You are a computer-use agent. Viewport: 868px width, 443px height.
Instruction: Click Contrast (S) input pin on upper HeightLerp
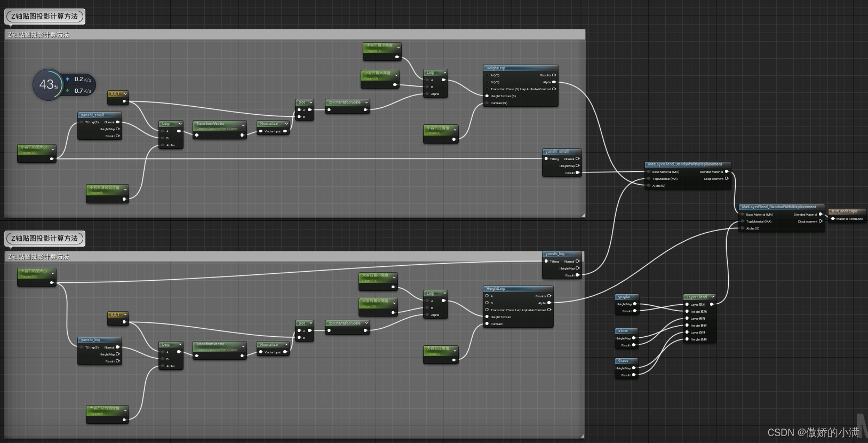pyautogui.click(x=487, y=103)
